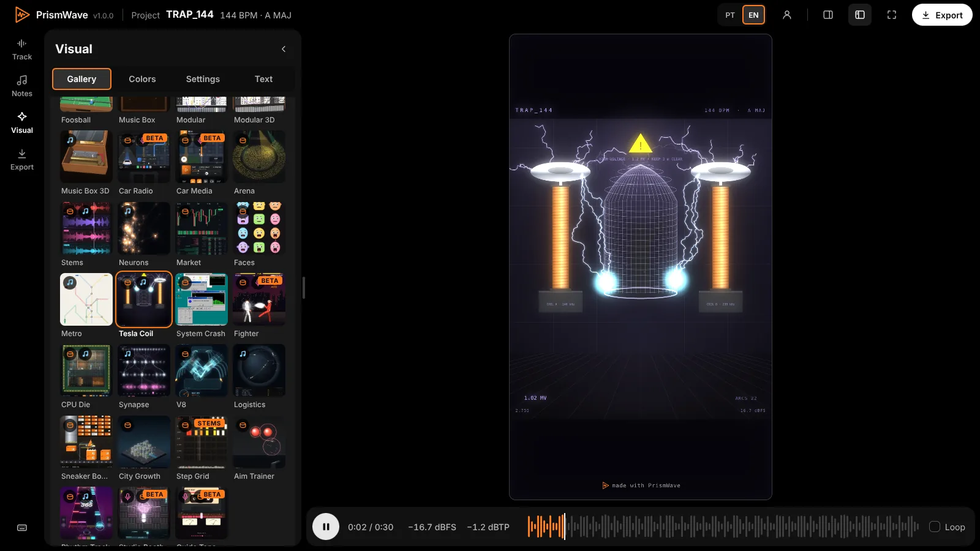Image resolution: width=980 pixels, height=551 pixels.
Task: Collapse the Visual panel chevron
Action: (284, 49)
